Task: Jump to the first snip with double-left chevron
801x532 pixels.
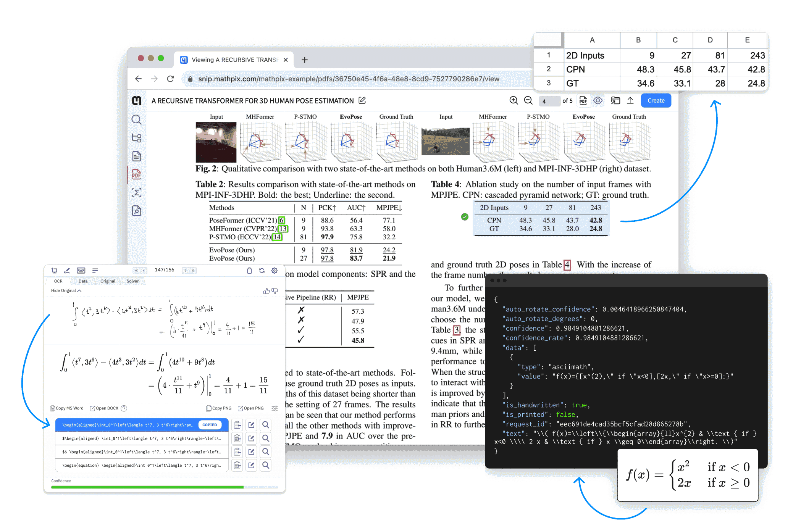Action: click(x=136, y=271)
